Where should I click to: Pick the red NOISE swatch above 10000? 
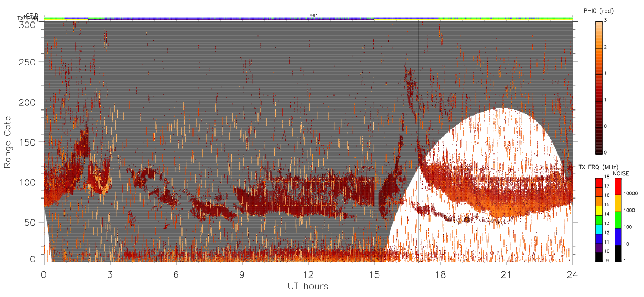[618, 186]
